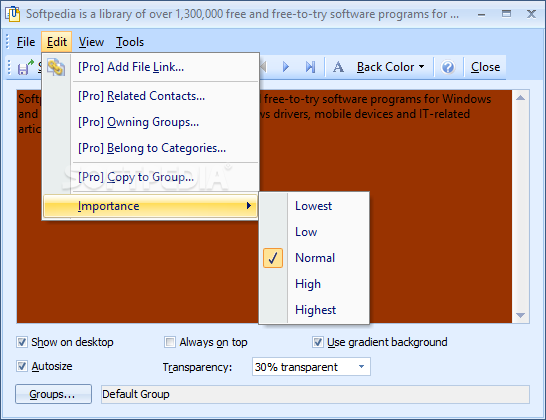Open the Transparency combo box
546x420 pixels.
(311, 367)
